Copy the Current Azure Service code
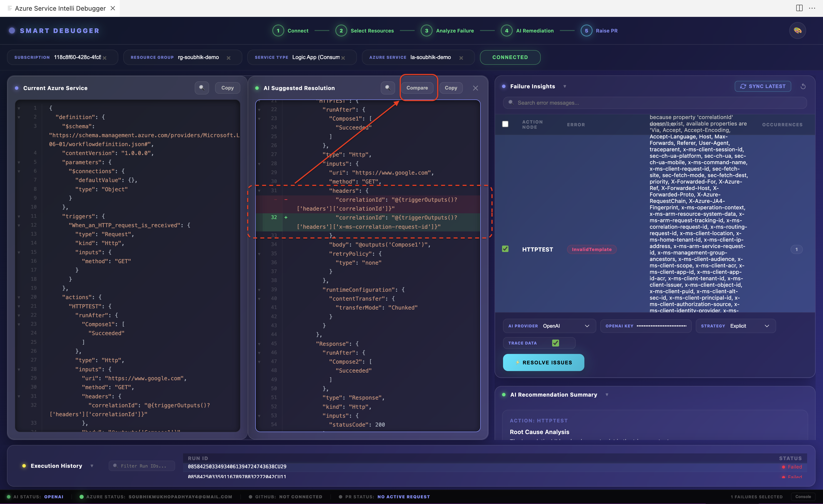The width and height of the screenshot is (823, 504). (227, 88)
